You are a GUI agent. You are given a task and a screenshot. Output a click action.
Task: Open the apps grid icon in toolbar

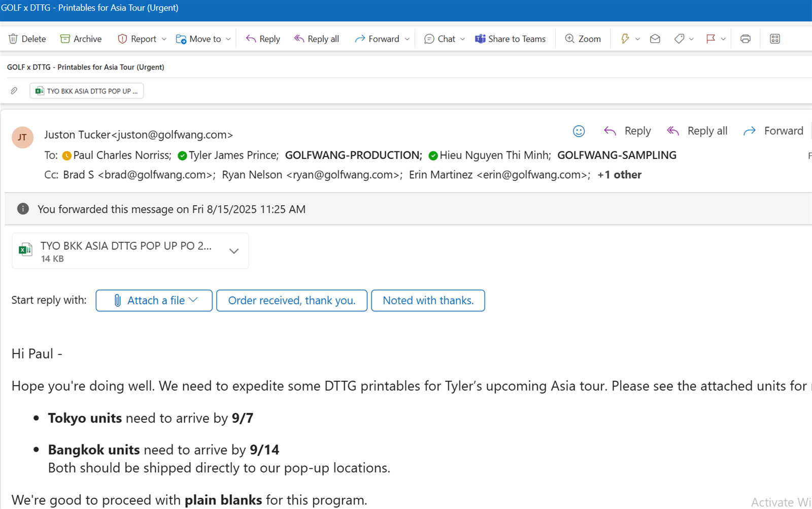(774, 39)
